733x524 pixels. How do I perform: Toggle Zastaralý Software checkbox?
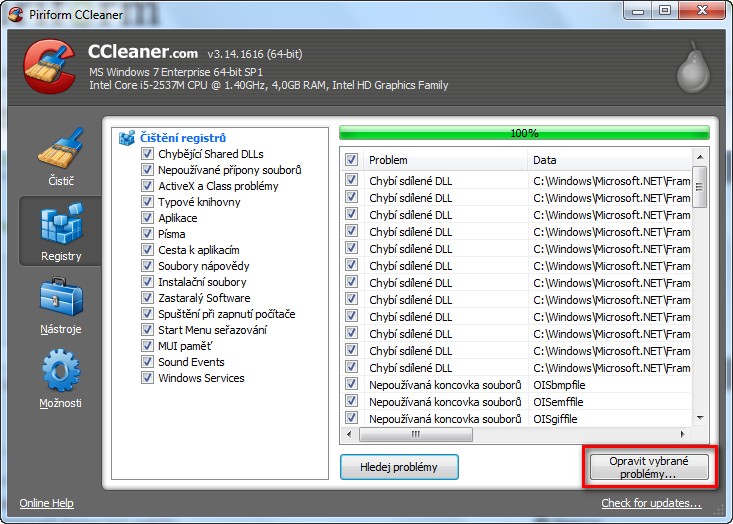click(147, 298)
